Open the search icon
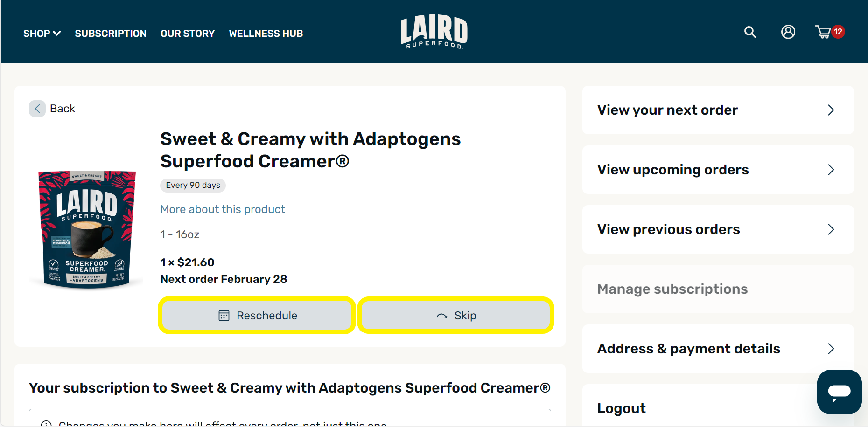Image resolution: width=868 pixels, height=427 pixels. (750, 32)
